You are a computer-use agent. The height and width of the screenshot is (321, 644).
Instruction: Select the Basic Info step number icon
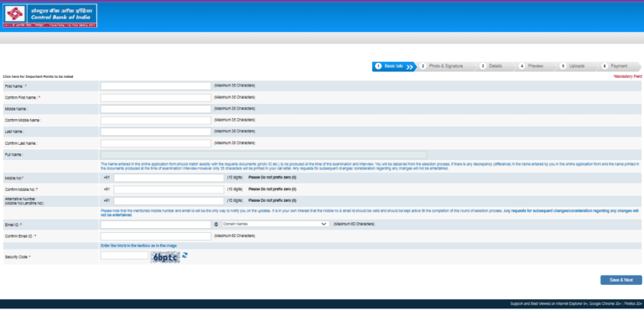pos(378,66)
